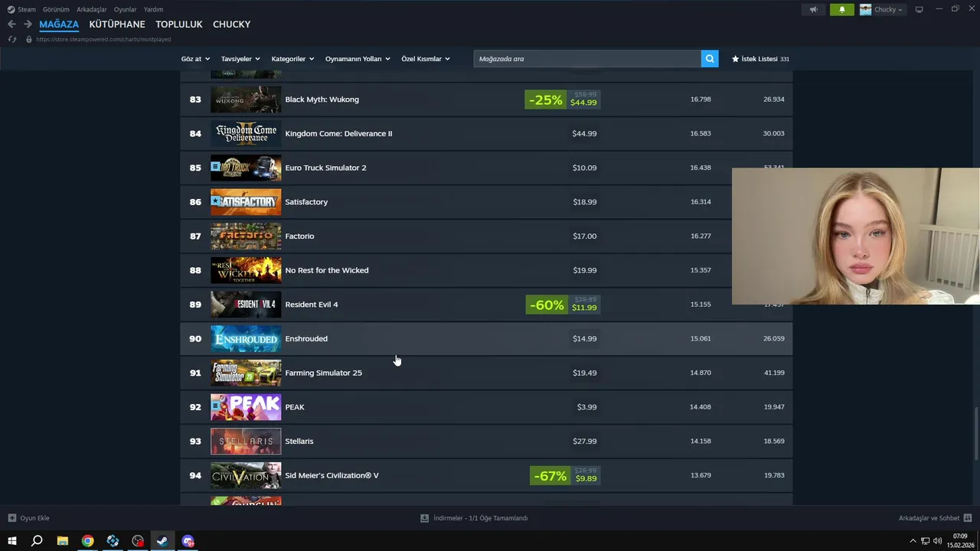This screenshot has width=980, height=551.
Task: Open friends chat icon at bottom right
Action: coord(968,518)
